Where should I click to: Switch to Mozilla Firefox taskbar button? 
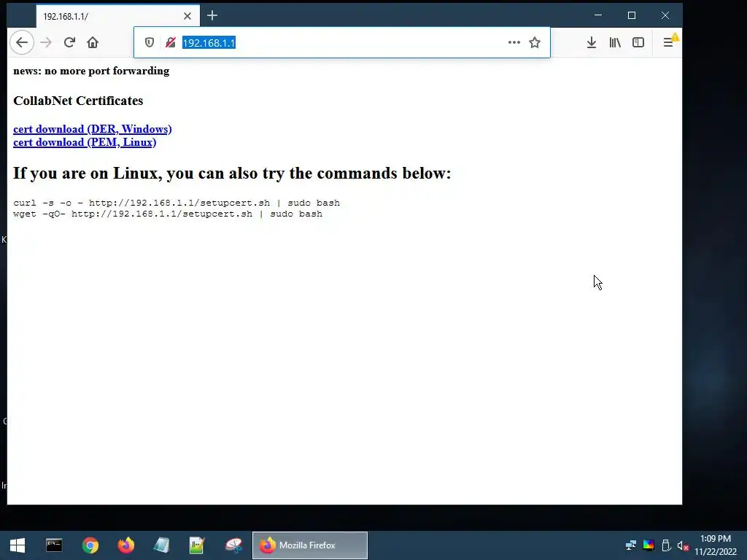click(309, 545)
